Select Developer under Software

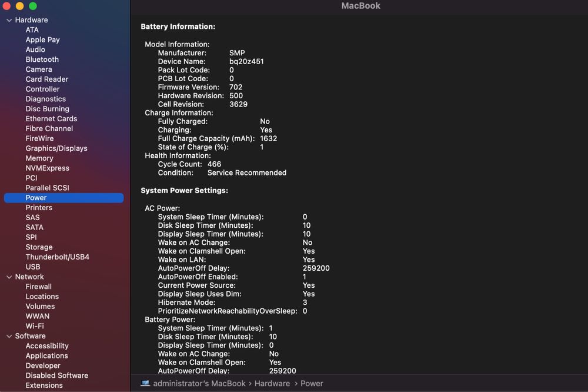tap(43, 366)
